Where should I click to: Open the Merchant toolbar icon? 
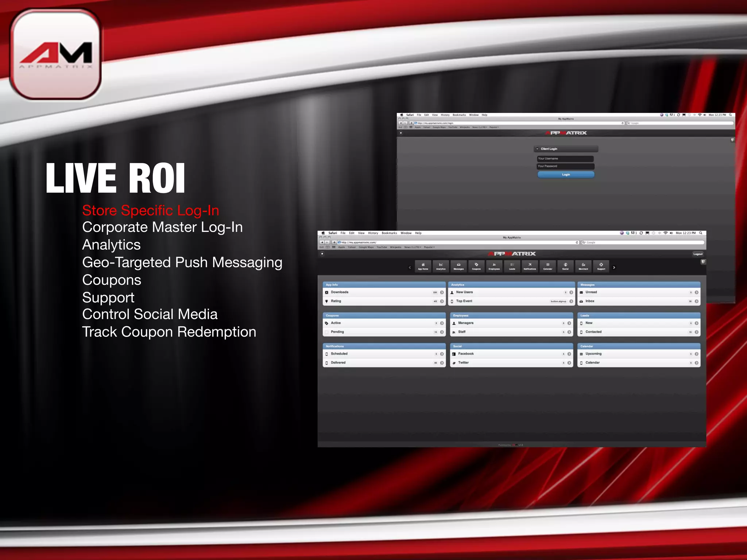[583, 267]
